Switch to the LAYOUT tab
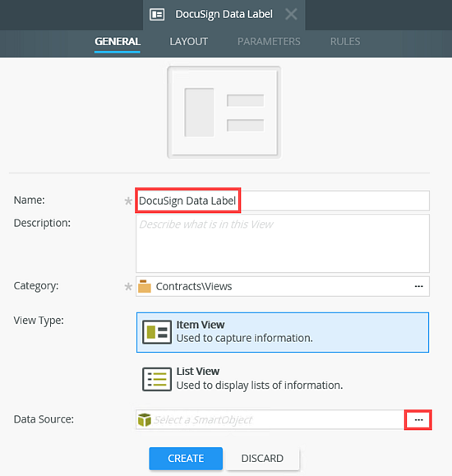 coord(189,42)
